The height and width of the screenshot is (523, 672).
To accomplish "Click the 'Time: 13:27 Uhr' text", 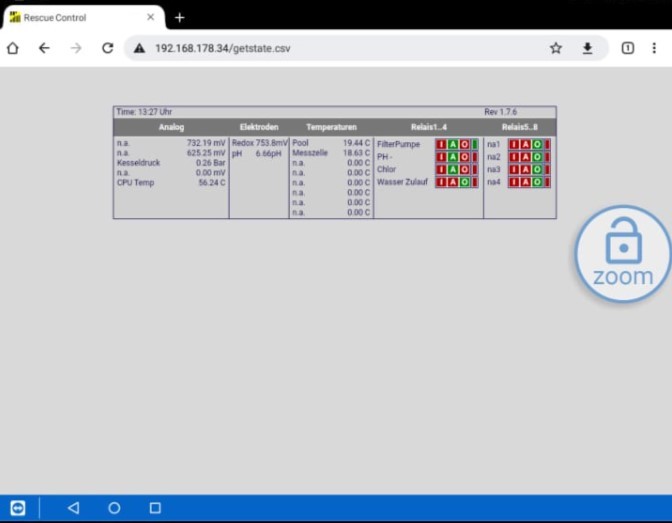I will pos(144,112).
